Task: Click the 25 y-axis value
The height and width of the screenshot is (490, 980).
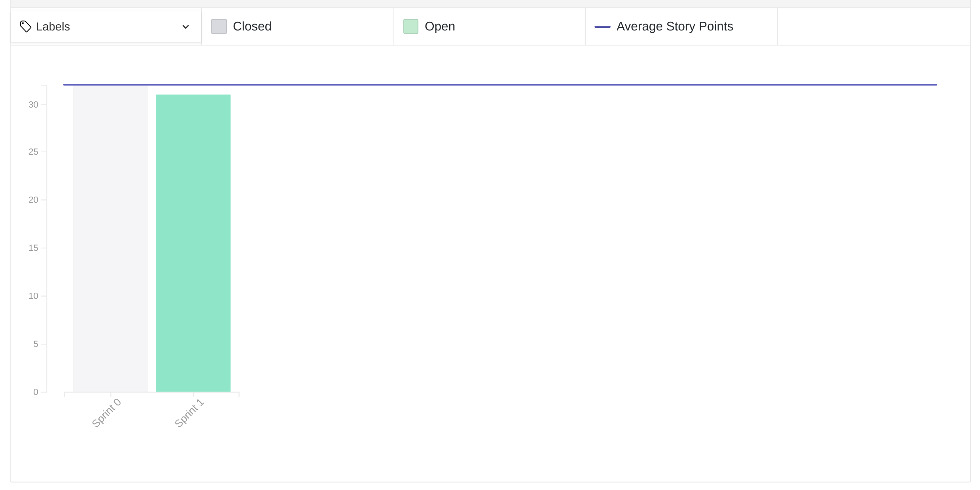Action: [x=33, y=152]
